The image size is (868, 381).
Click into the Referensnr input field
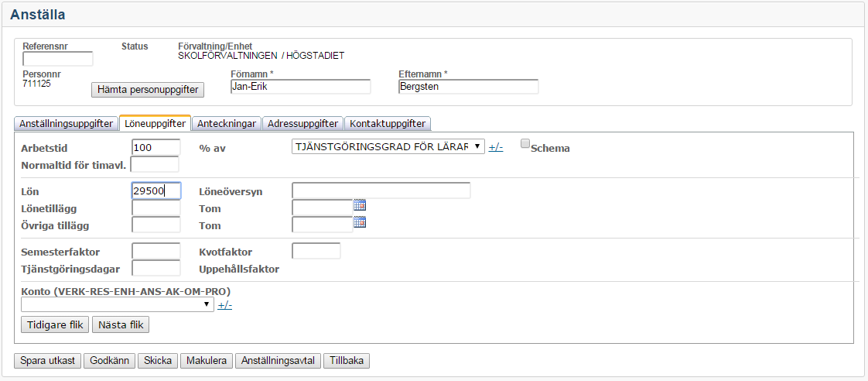click(58, 59)
